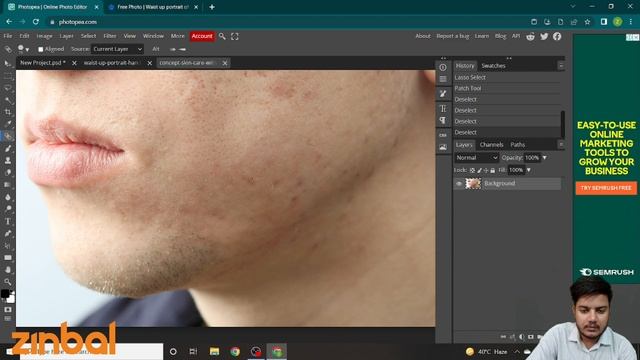Open the File menu
640x360 pixels.
[8, 36]
